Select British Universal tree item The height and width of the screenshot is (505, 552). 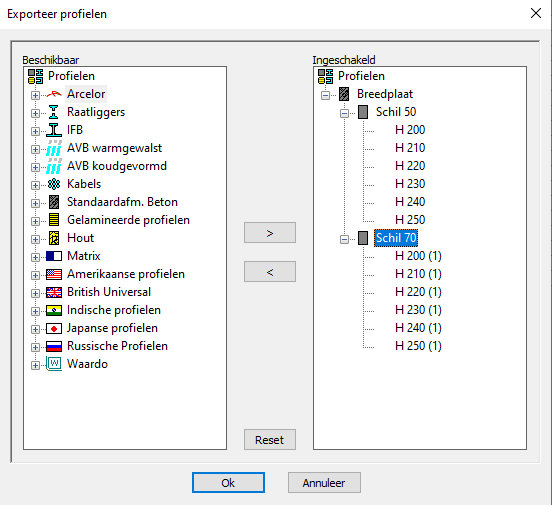click(109, 292)
